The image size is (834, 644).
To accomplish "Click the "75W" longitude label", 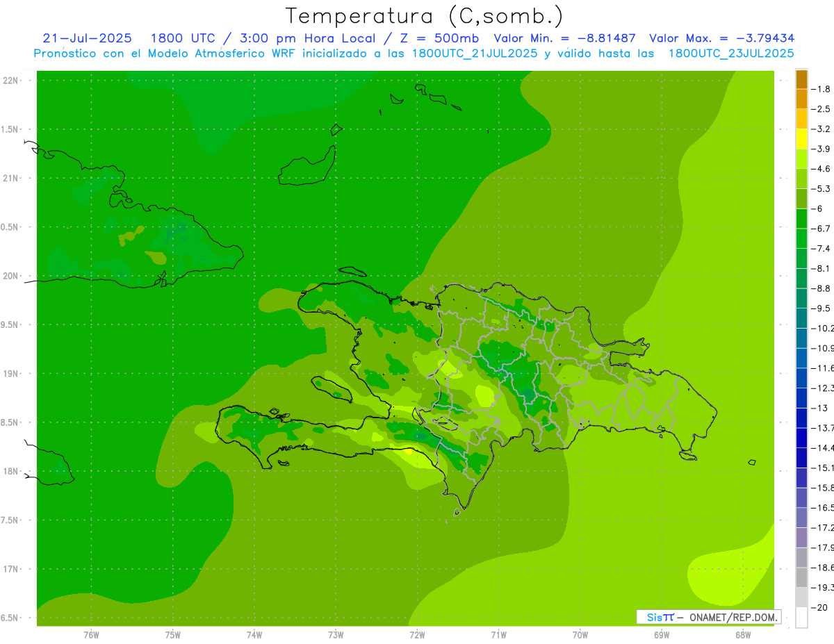I will point(173,634).
